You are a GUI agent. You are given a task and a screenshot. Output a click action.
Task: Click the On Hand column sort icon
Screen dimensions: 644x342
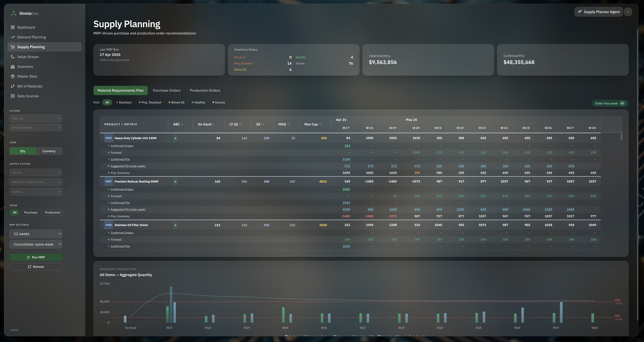click(x=214, y=124)
